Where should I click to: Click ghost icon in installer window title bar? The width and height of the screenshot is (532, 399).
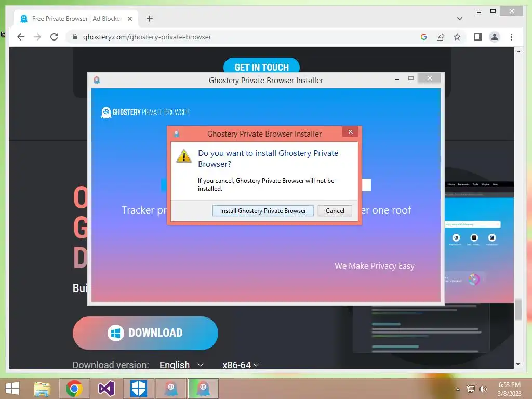point(97,80)
